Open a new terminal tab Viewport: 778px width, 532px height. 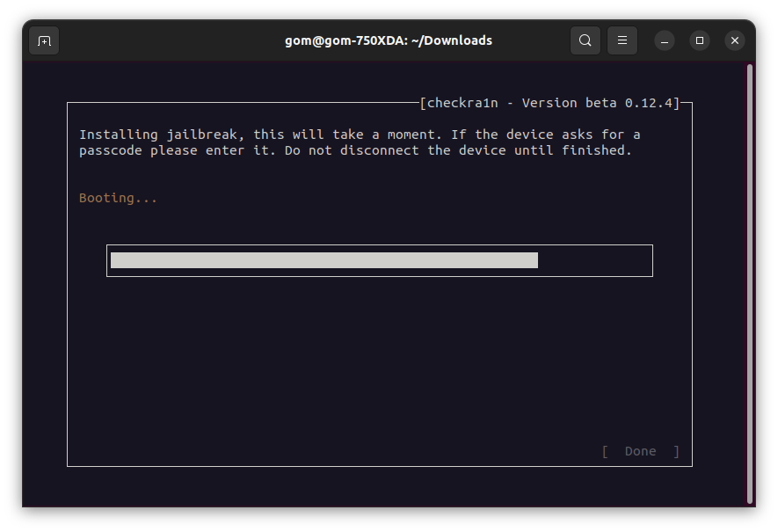click(44, 40)
